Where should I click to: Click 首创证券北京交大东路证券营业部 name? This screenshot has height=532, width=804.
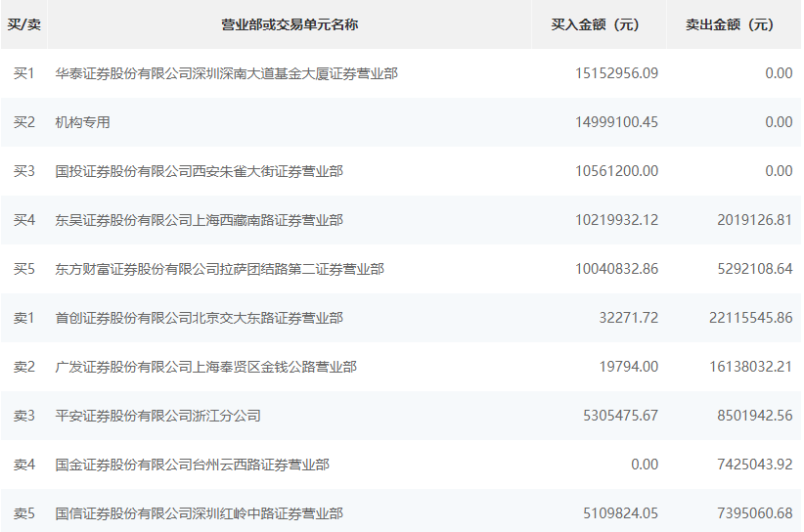tap(199, 318)
